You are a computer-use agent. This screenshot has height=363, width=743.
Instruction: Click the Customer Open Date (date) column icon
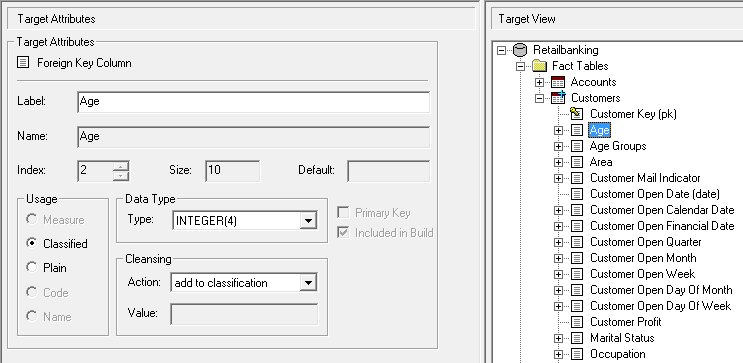coord(577,194)
